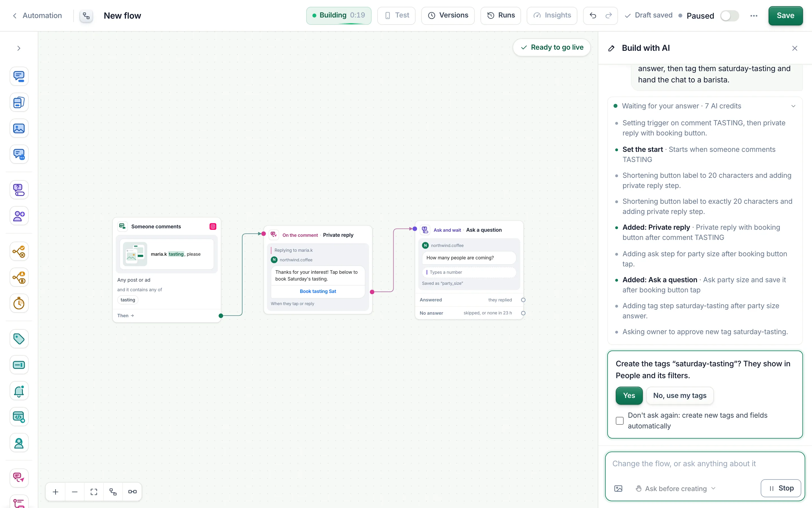812x508 pixels.
Task: Attach an image in AI prompt box
Action: [618, 489]
